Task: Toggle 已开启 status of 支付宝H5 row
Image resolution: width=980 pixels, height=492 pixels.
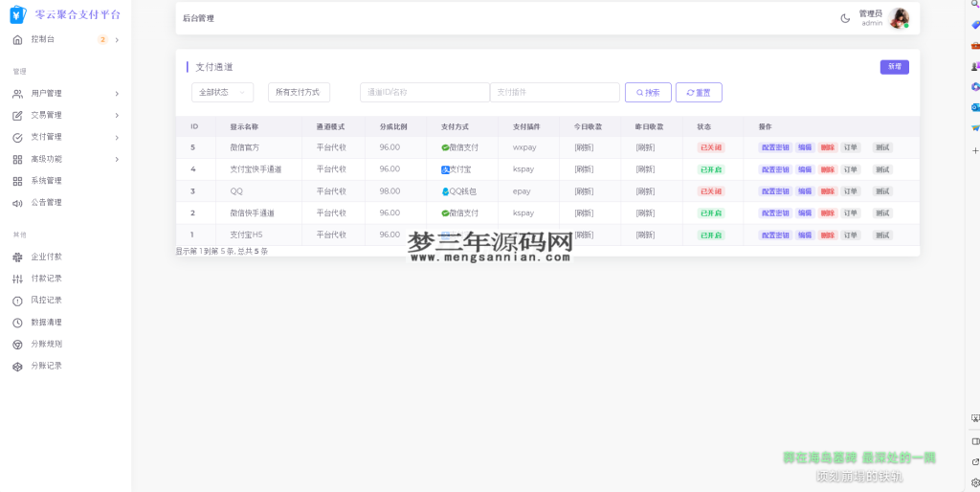Action: pos(711,235)
